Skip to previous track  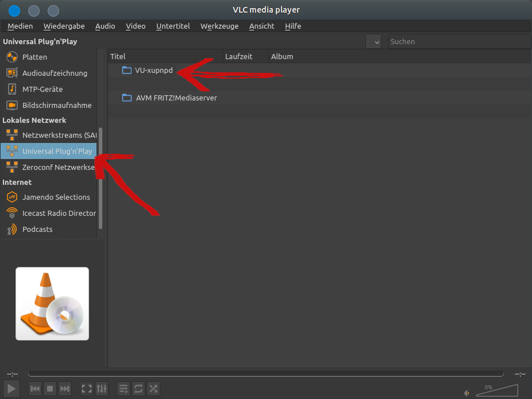35,389
